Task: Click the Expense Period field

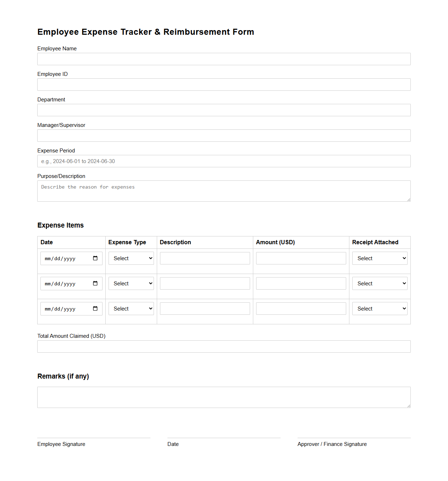Action: point(224,161)
